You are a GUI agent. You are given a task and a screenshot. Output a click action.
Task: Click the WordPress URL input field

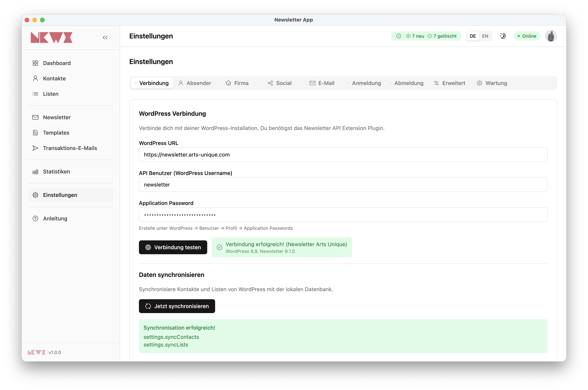point(343,155)
